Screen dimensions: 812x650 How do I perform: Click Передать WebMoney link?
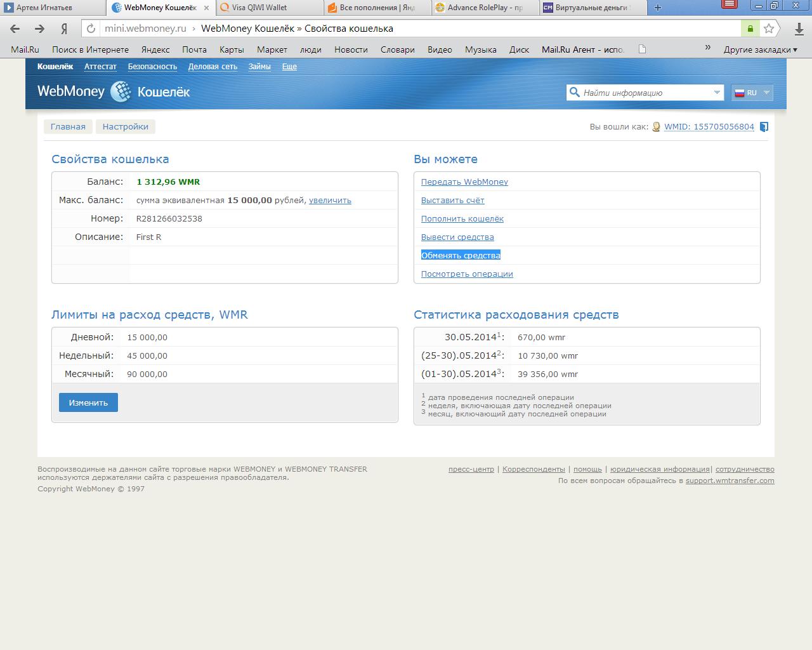(x=464, y=182)
